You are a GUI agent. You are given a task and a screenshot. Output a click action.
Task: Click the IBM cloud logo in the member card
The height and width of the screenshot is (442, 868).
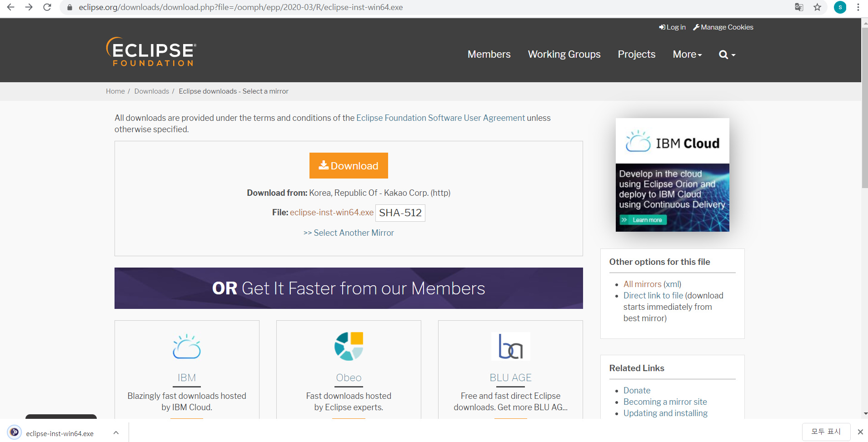187,347
